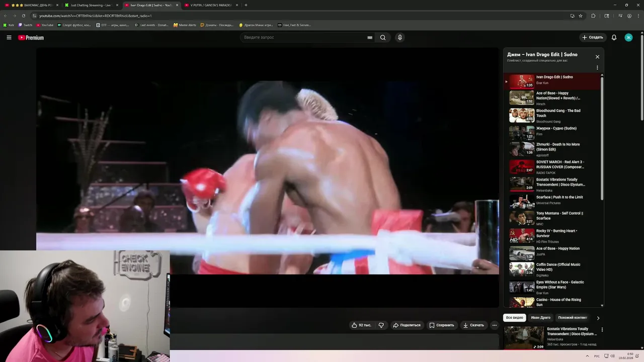Open a new browser tab

click(246, 5)
